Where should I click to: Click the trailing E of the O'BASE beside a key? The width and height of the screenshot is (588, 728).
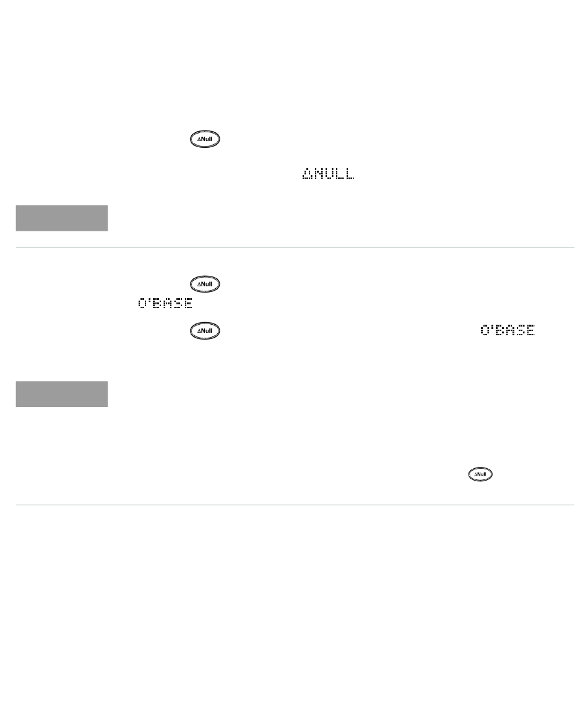point(530,330)
